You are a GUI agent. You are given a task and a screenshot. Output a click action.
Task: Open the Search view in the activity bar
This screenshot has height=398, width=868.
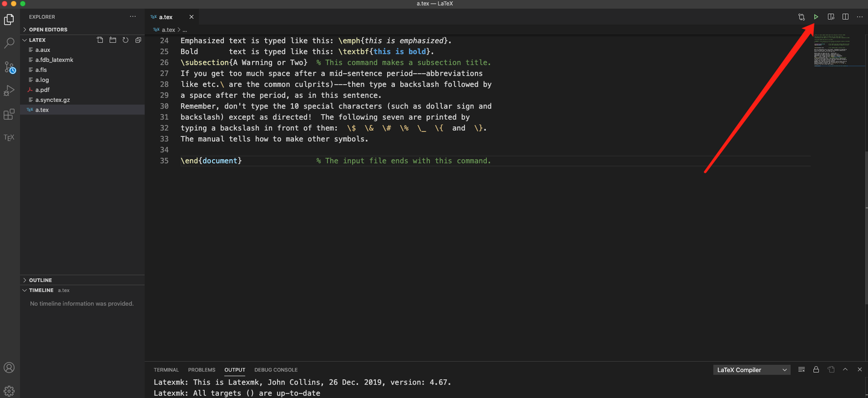click(9, 43)
